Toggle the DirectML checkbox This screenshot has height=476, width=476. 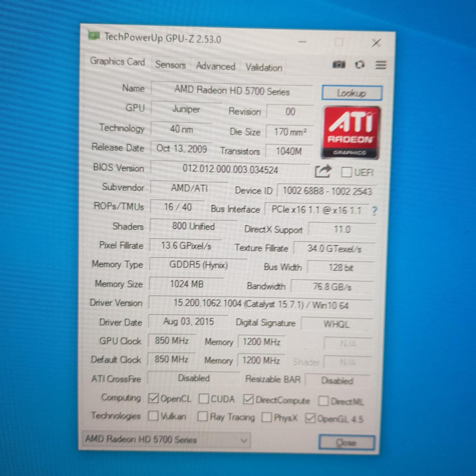(323, 401)
